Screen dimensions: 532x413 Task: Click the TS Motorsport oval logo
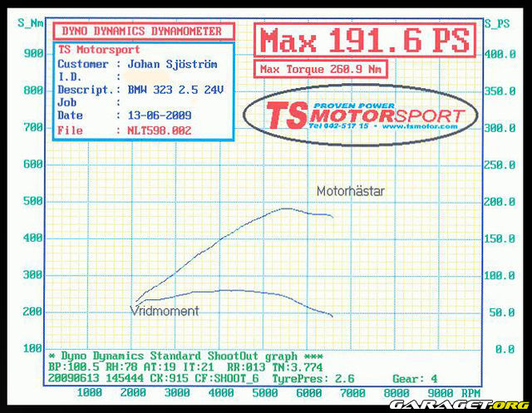[361, 116]
